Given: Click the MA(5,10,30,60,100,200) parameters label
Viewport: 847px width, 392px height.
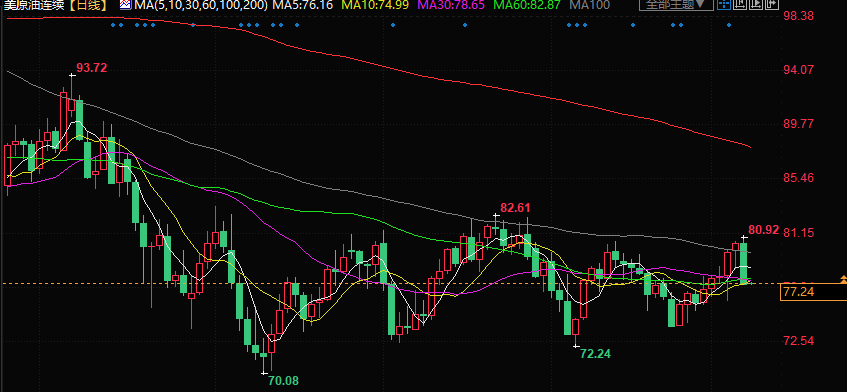Looking at the screenshot, I should tap(200, 5).
